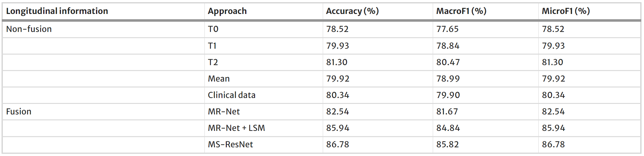Click the Approach column header
This screenshot has height=156, width=644.
(227, 11)
